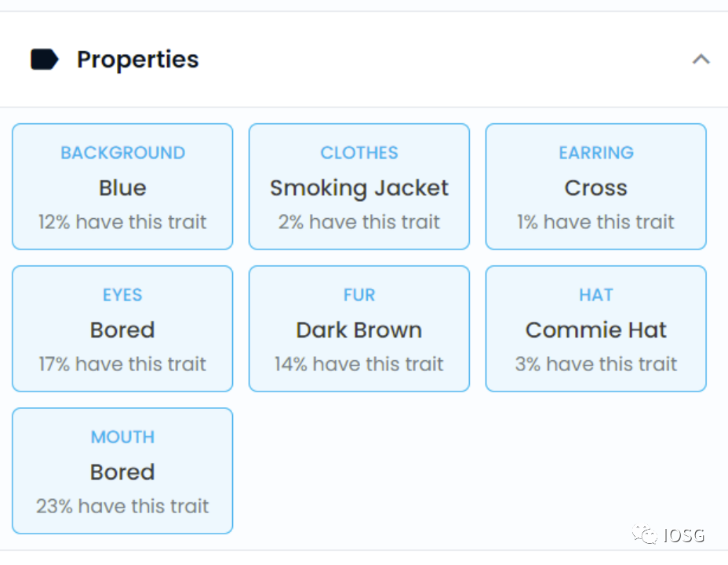
Task: Select the Commie Hat property card
Action: click(596, 330)
